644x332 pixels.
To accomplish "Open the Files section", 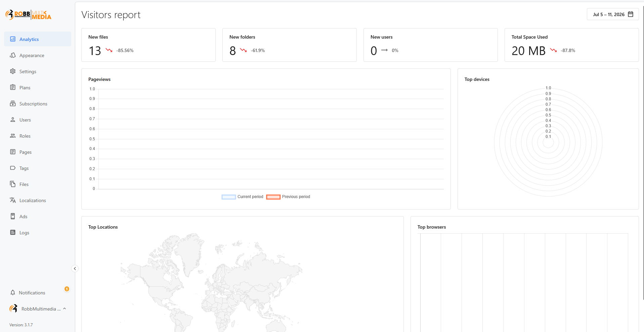I will (x=38, y=184).
